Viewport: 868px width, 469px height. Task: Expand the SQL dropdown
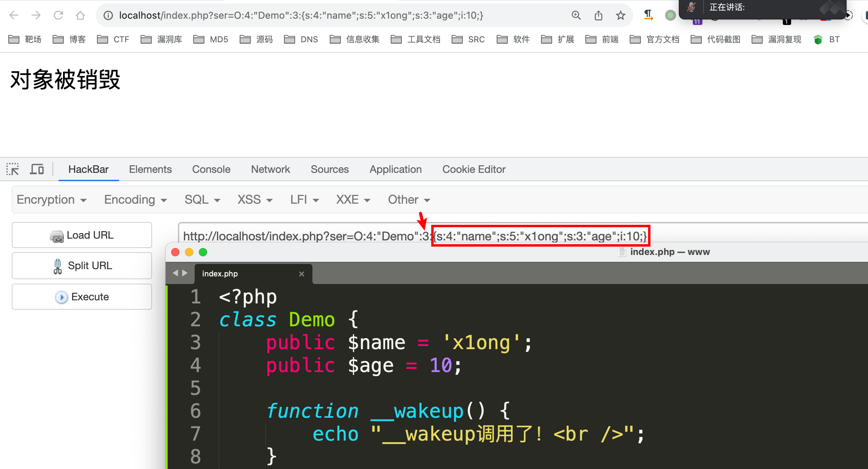coord(202,200)
